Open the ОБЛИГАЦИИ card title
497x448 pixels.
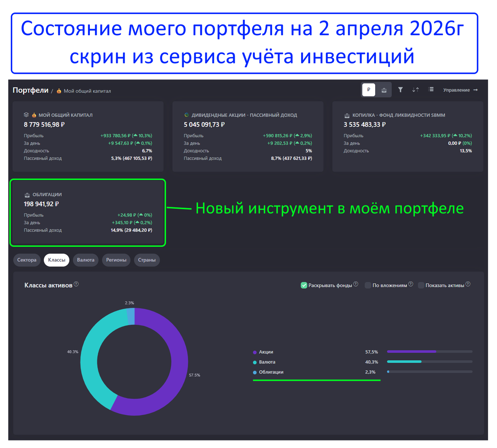point(47,195)
